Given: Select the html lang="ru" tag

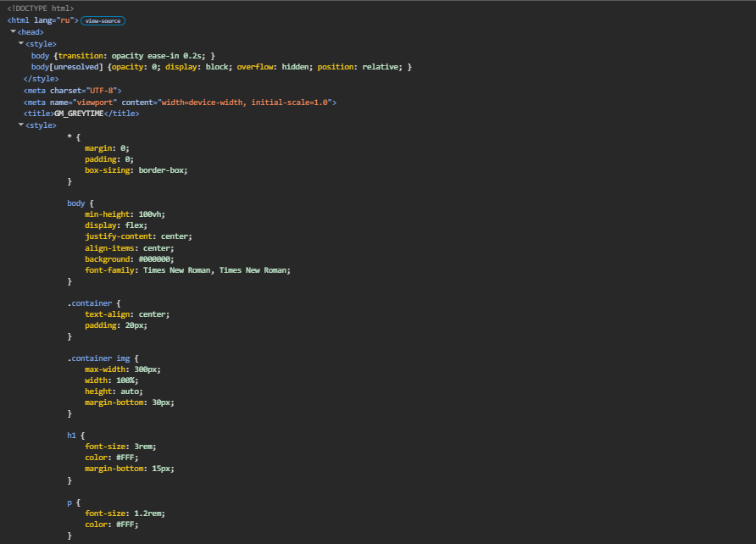Looking at the screenshot, I should point(43,20).
